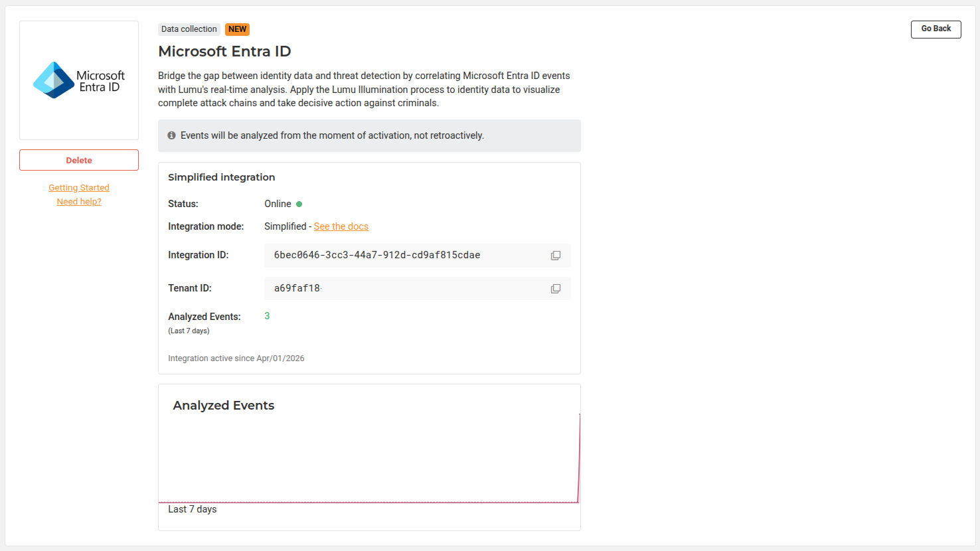Image resolution: width=980 pixels, height=551 pixels.
Task: Select the Tenant ID text field
Action: 398,289
